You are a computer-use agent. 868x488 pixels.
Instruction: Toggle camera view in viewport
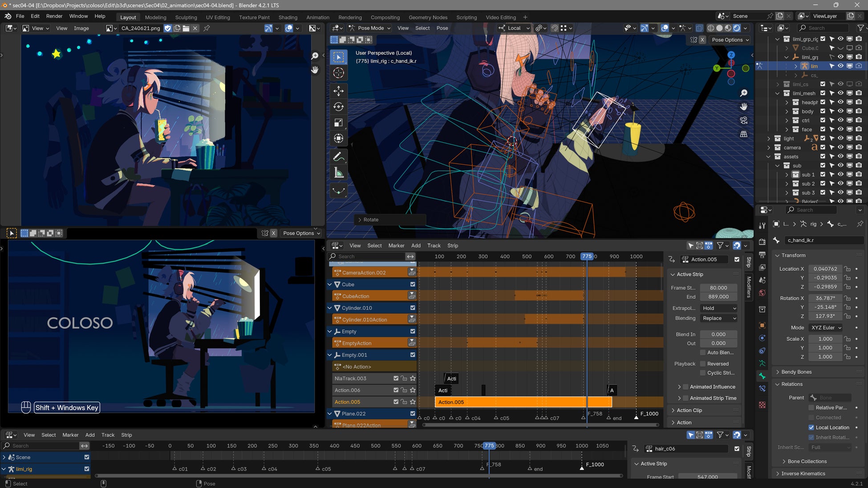[x=743, y=121]
